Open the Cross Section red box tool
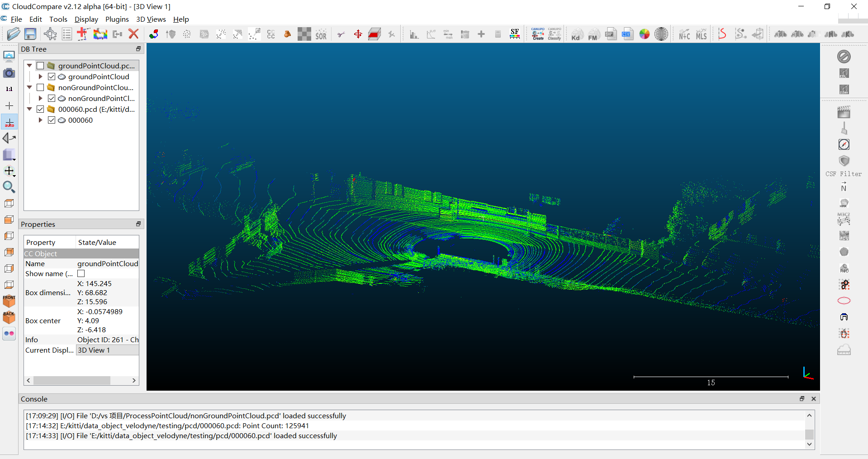This screenshot has width=868, height=459. click(x=375, y=34)
